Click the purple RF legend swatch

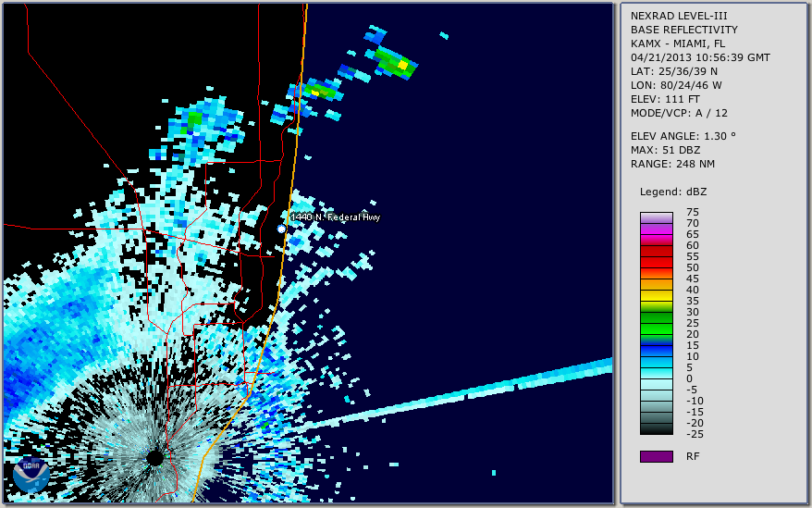click(656, 456)
